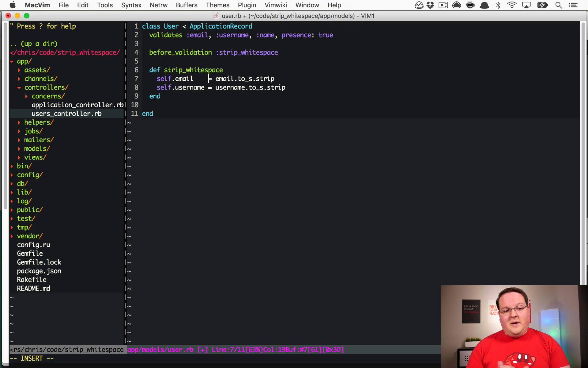Expand the vendor/ folder arrow
The height and width of the screenshot is (368, 588).
pos(12,236)
